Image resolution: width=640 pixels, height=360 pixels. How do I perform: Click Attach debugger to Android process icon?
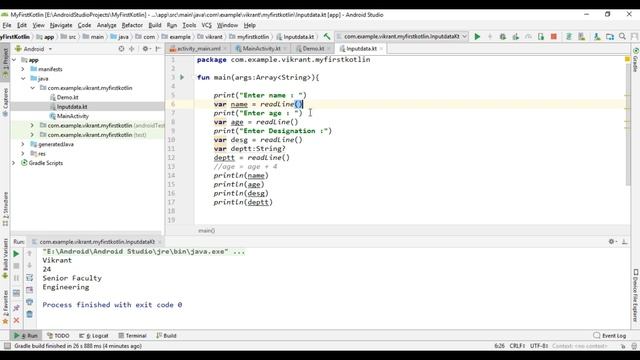541,37
